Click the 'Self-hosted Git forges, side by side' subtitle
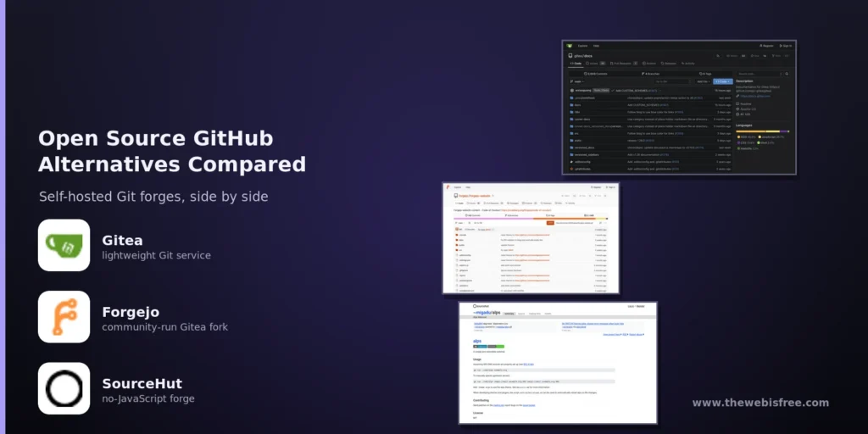The width and height of the screenshot is (868, 434). click(153, 197)
